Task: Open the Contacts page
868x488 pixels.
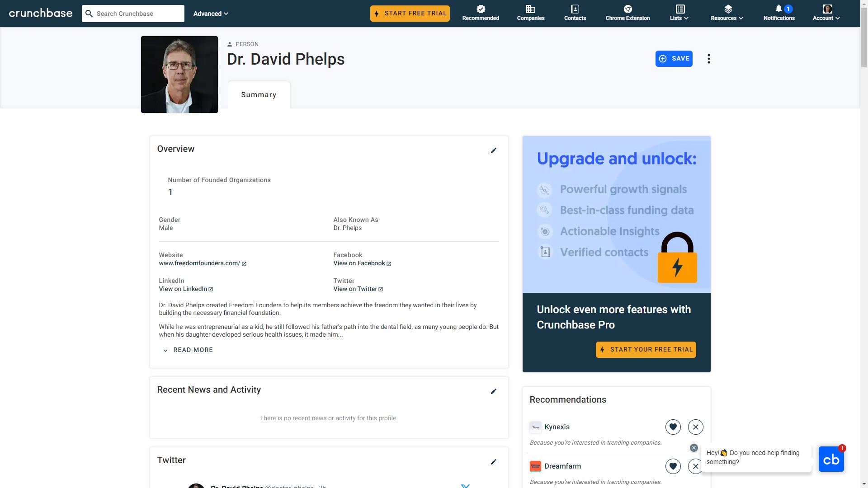Action: [x=575, y=13]
